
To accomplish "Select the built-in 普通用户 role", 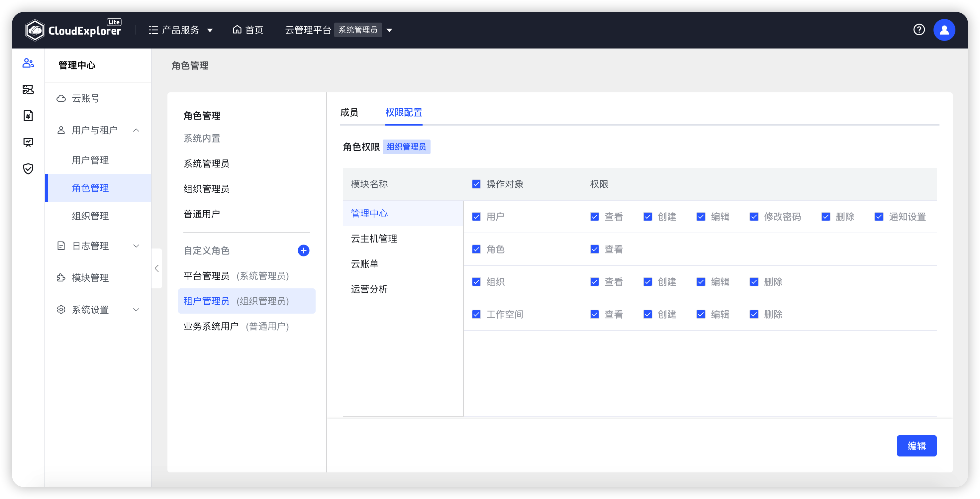I will coord(202,214).
